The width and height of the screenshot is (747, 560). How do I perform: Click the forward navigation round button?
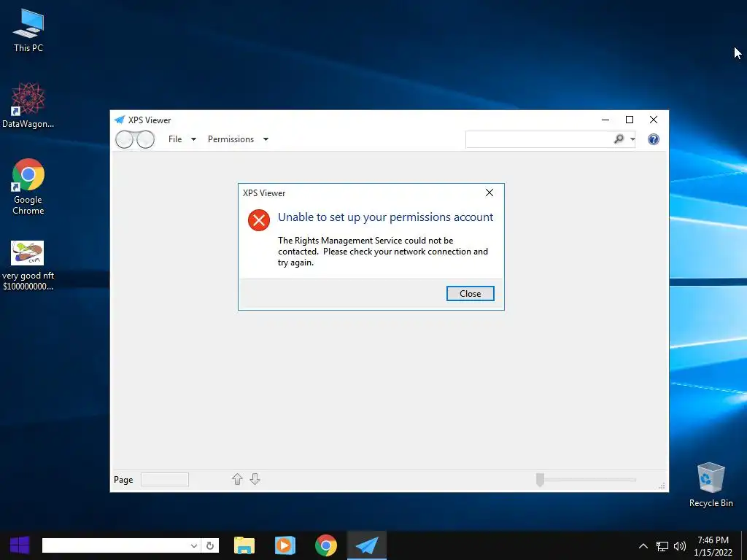145,139
